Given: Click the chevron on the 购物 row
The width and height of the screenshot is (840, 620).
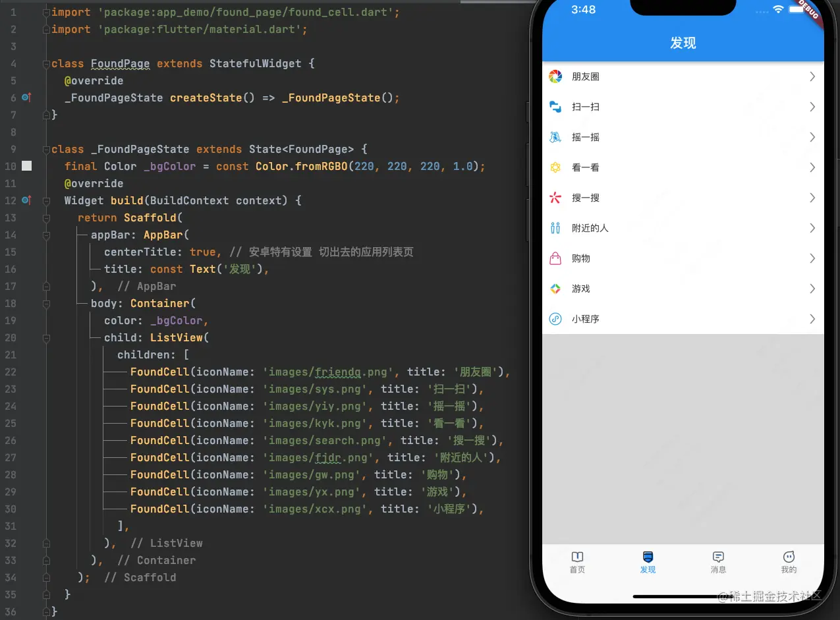Looking at the screenshot, I should 812,258.
